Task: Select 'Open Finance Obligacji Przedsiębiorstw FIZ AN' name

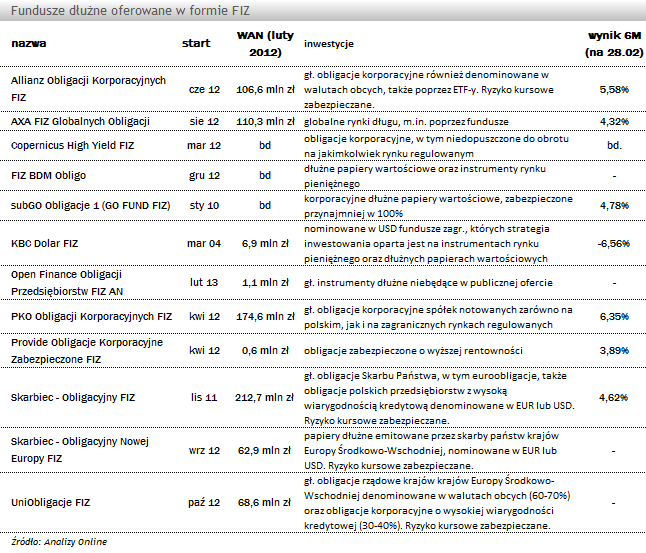Action: pos(67,283)
